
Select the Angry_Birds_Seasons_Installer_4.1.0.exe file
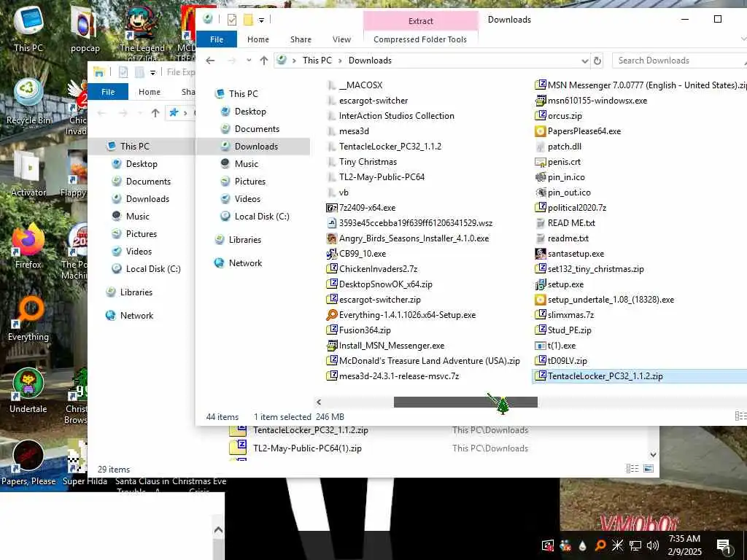[408, 238]
